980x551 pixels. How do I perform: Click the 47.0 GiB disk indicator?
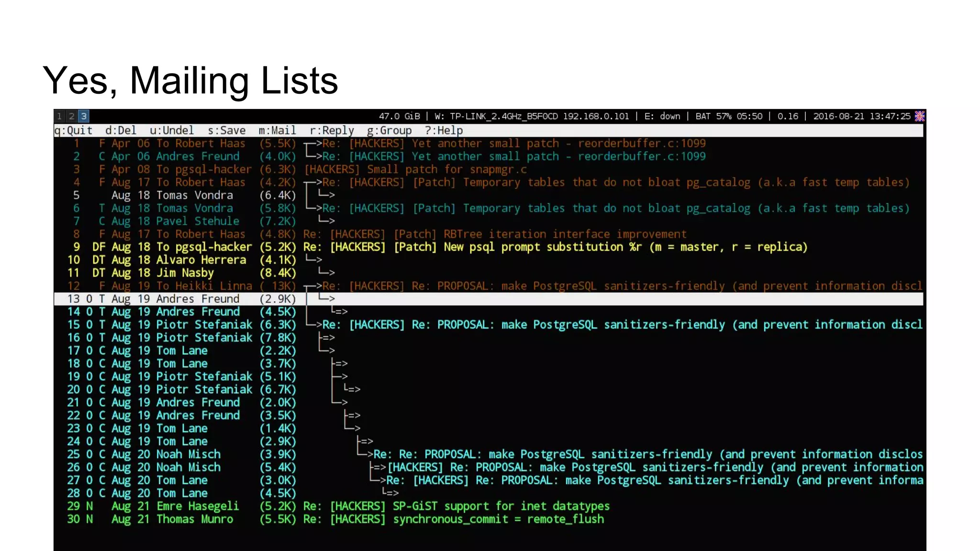(399, 116)
